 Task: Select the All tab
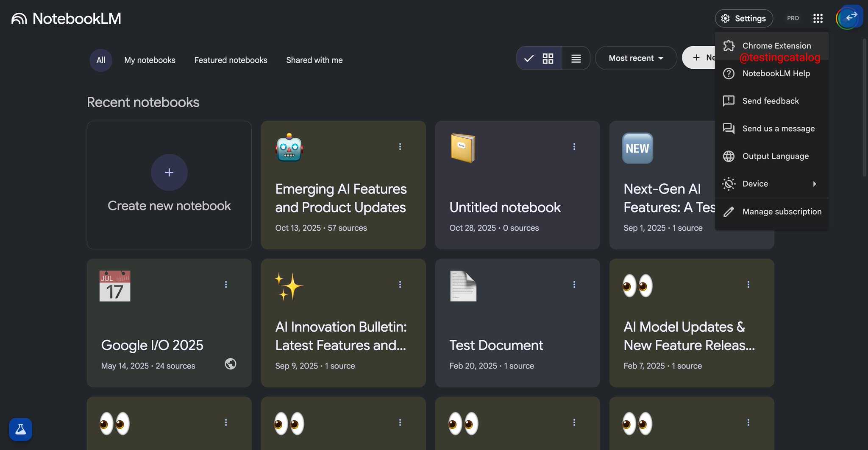tap(101, 60)
